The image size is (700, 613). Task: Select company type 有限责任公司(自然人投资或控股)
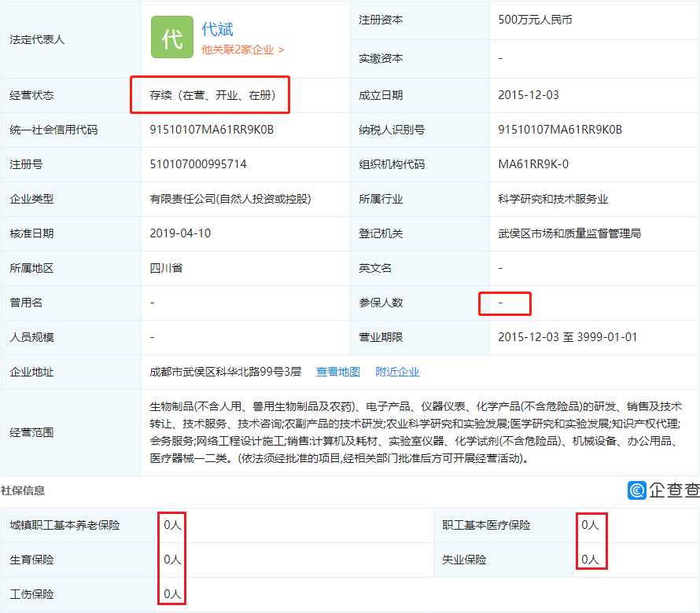click(x=230, y=199)
